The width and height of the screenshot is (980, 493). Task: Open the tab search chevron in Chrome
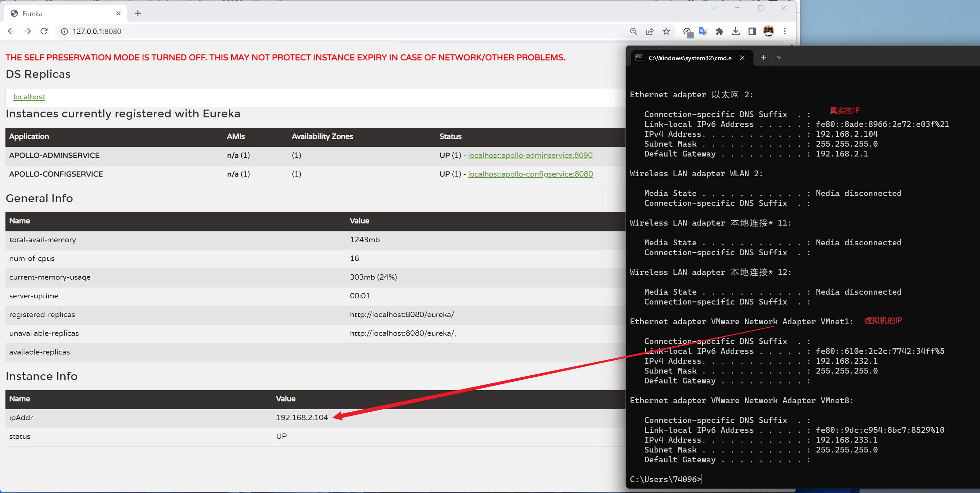point(714,8)
